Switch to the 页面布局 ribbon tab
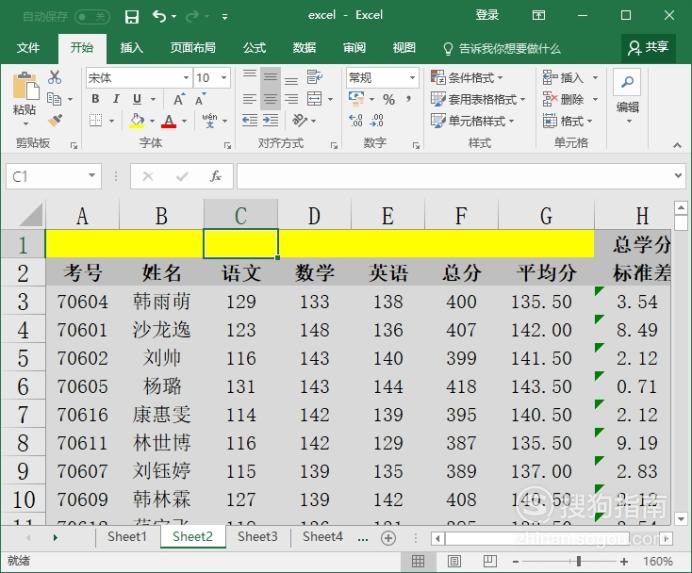This screenshot has width=692, height=573. point(193,48)
